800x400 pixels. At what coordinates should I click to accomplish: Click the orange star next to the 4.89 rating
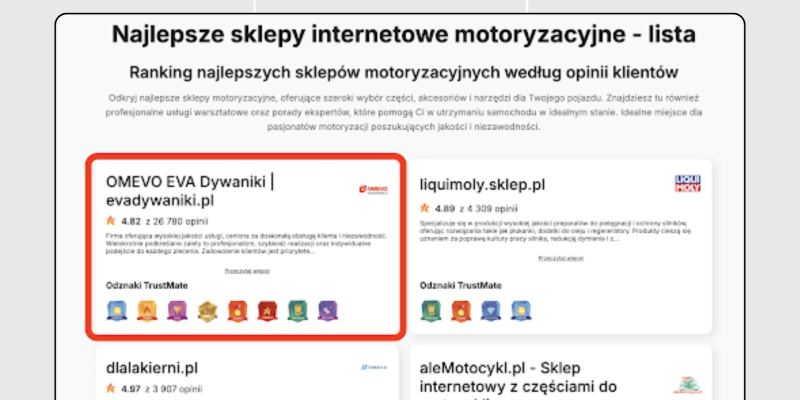[426, 209]
